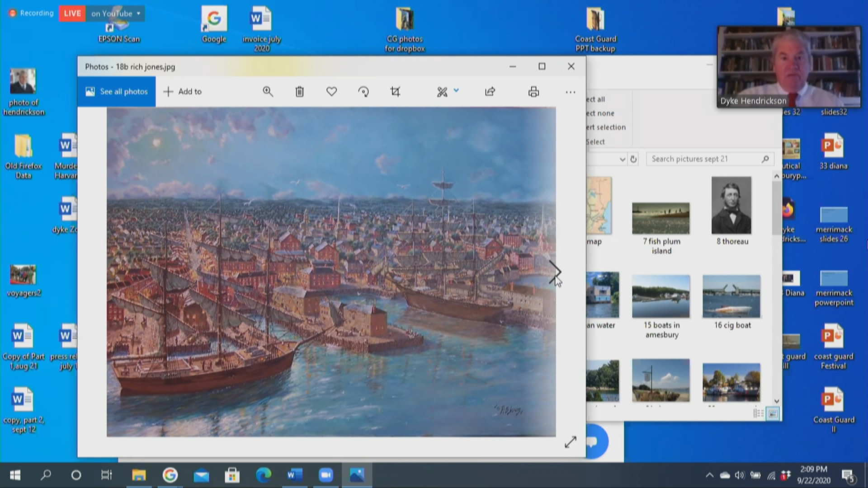Expand the address bar history dropdown
Image resolution: width=868 pixels, height=488 pixels.
623,159
